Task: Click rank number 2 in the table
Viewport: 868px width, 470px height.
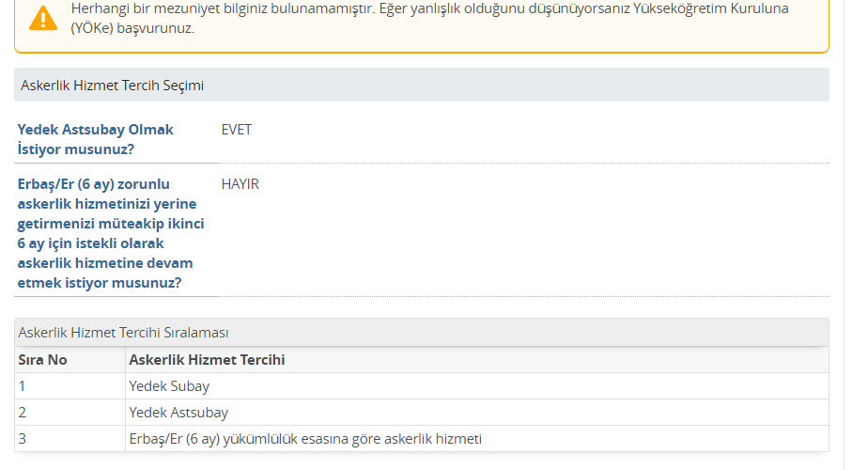Action: [x=23, y=413]
